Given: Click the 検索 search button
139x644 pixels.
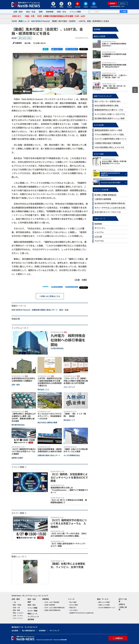Looking at the screenshot, I should [x=124, y=12].
